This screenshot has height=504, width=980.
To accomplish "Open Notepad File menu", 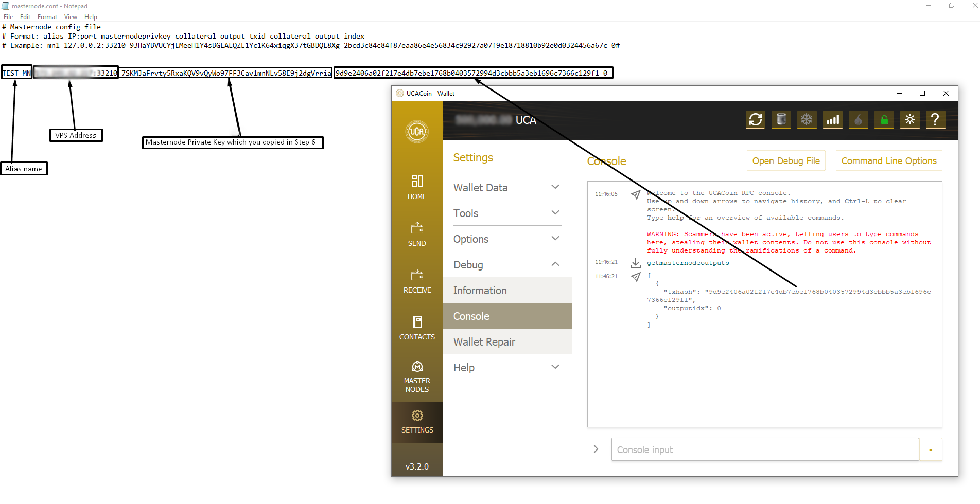I will pos(8,17).
